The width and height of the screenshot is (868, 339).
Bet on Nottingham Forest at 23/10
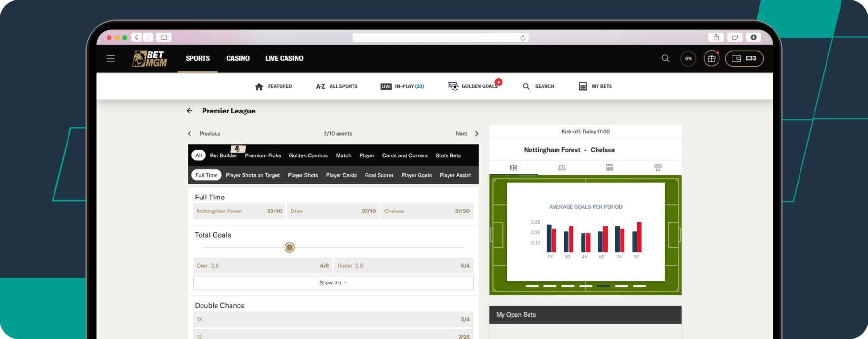pos(239,211)
